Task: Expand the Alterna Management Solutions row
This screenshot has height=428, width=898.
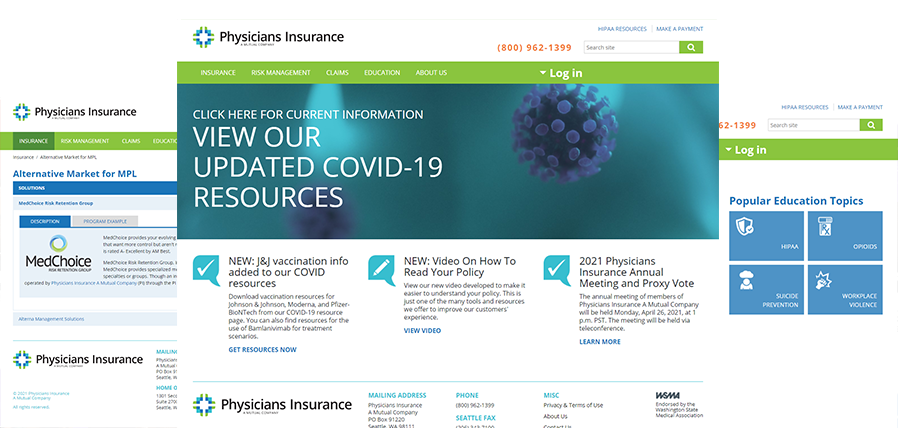Action: tap(95, 319)
